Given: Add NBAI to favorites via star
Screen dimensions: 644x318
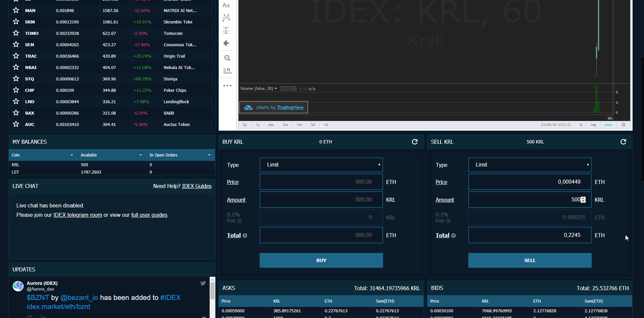Looking at the screenshot, I should pos(16,67).
